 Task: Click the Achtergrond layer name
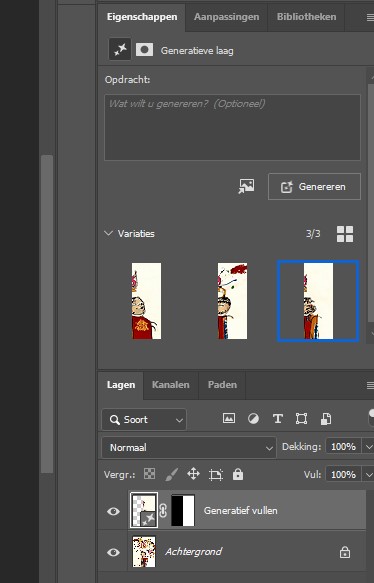tap(194, 551)
